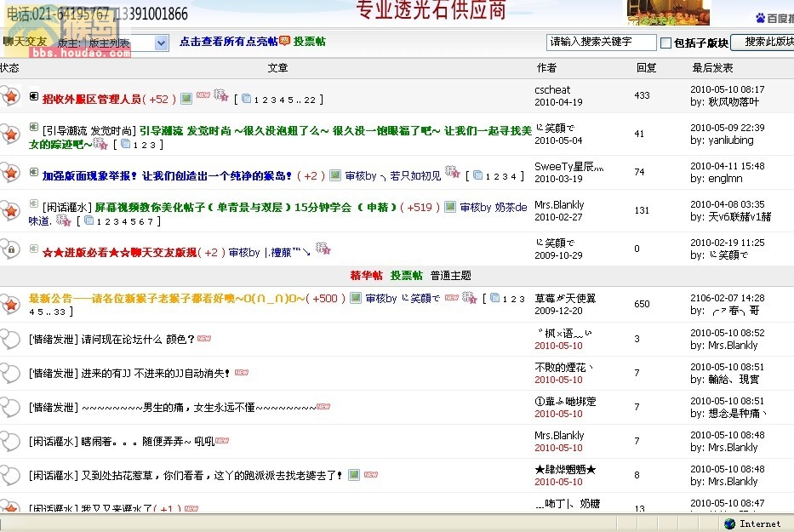Click post-type icon before 招收外服区管理人员 title
This screenshot has height=532, width=794.
click(34, 95)
